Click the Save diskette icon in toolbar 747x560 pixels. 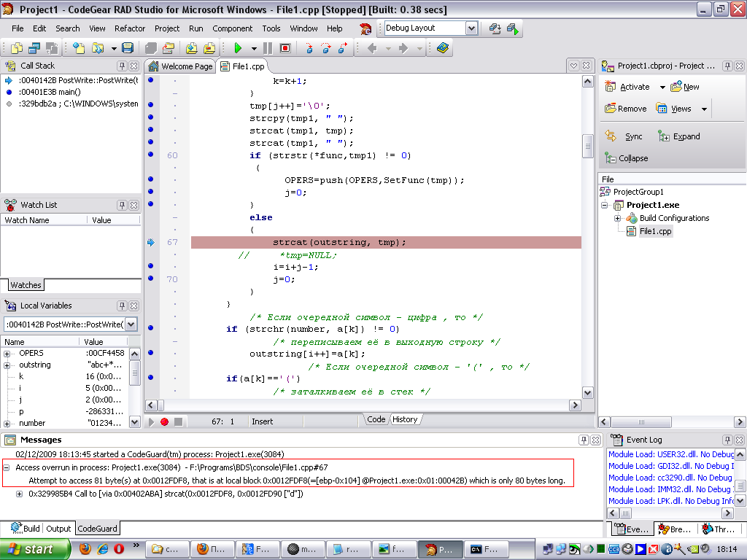128,48
